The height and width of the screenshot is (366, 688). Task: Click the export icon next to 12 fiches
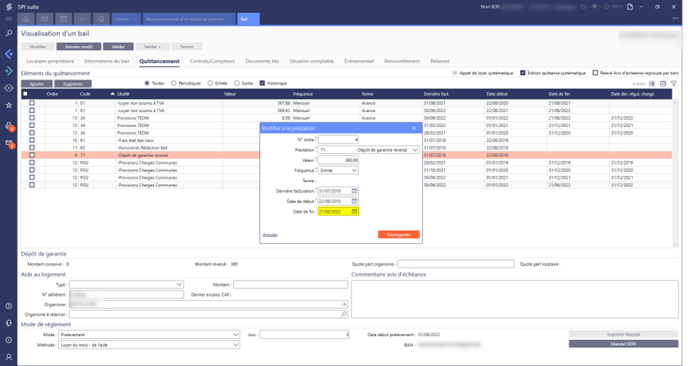652,83
